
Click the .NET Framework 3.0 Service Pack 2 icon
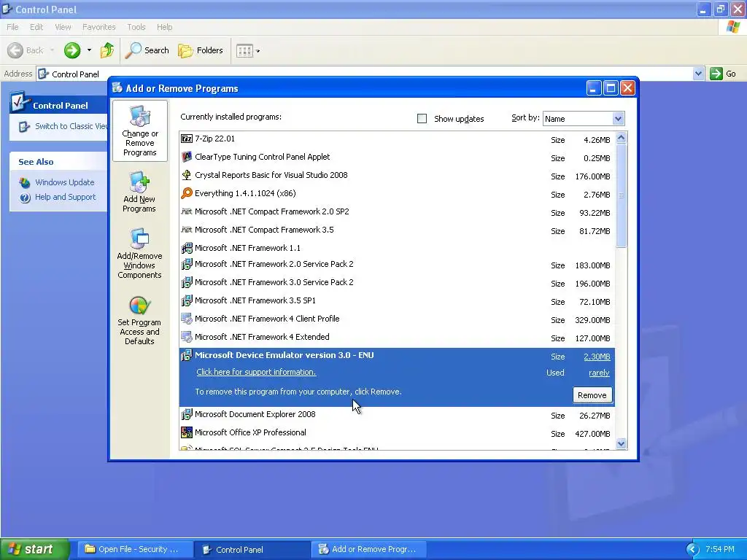coord(187,282)
